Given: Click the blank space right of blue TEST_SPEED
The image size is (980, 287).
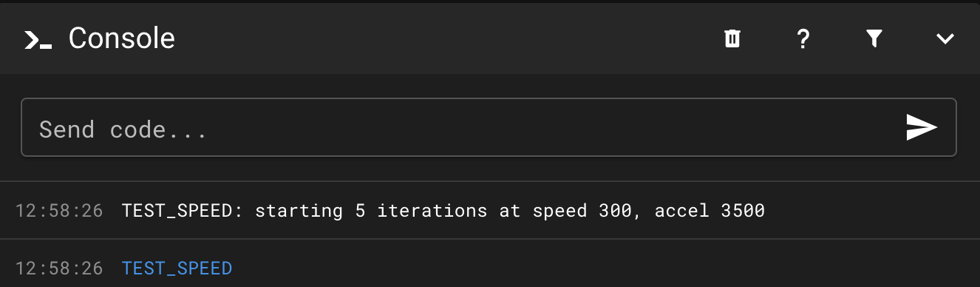Looking at the screenshot, I should coord(591,268).
